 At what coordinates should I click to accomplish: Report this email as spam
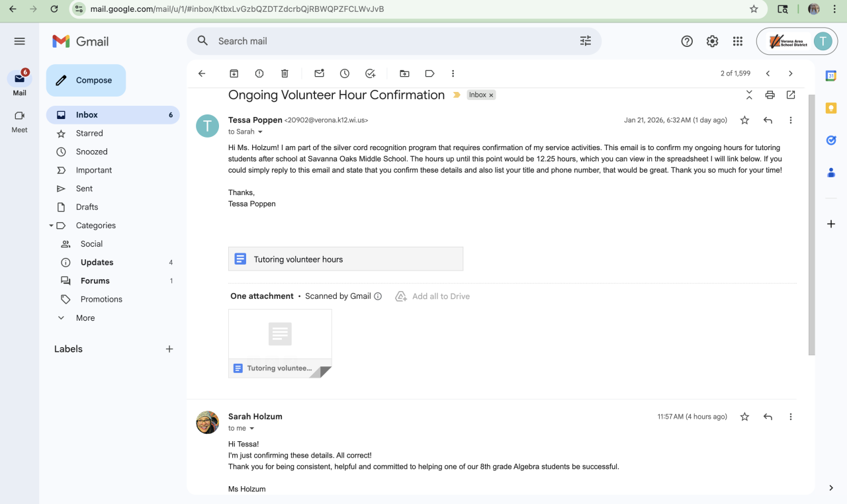click(x=259, y=73)
